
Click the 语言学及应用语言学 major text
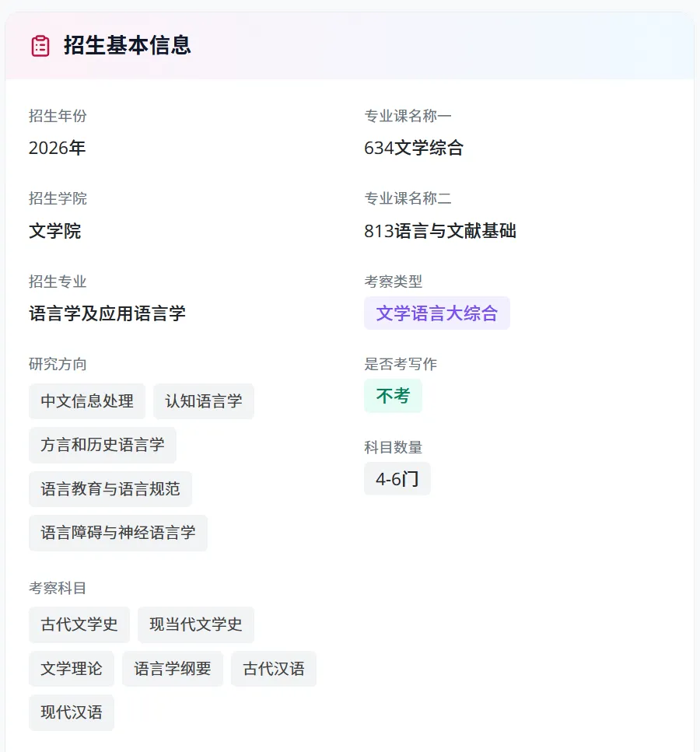(107, 313)
